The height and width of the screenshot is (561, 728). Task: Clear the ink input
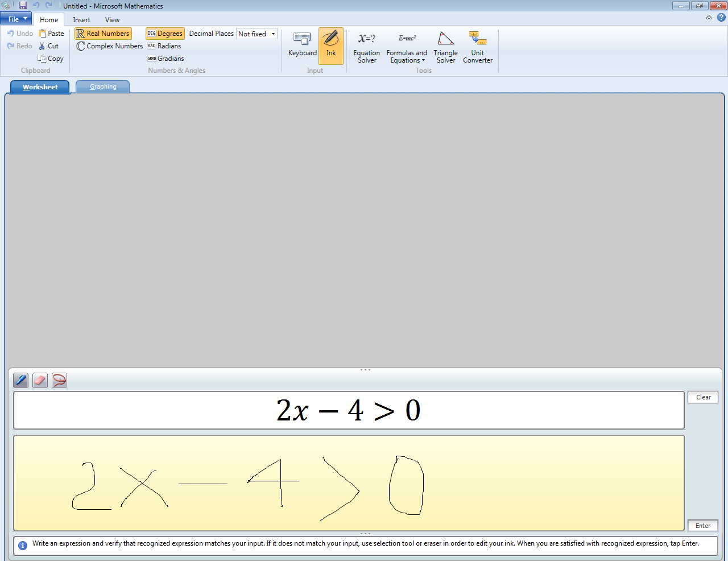click(x=703, y=397)
